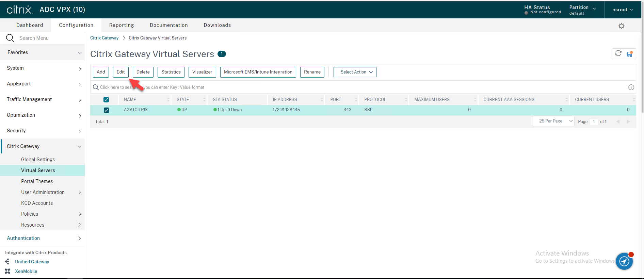Screen dimensions: 644x279
Task: Click the IP address 172.21.128.145
Action: click(x=286, y=110)
